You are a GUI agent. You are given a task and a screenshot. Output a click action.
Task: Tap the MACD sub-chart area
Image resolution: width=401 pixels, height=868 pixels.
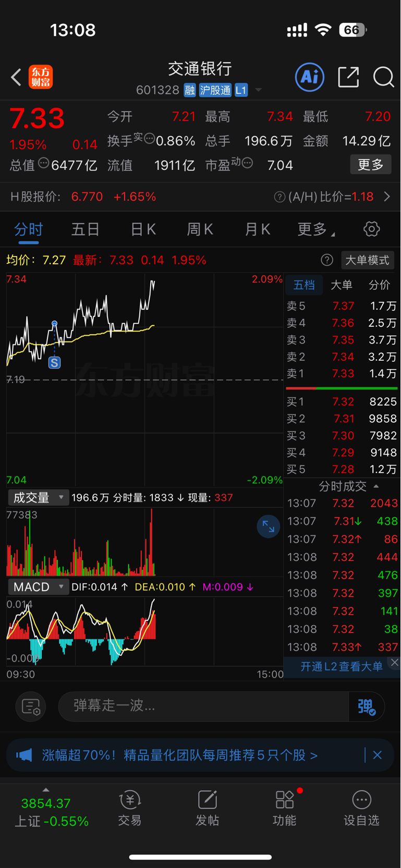point(144,631)
